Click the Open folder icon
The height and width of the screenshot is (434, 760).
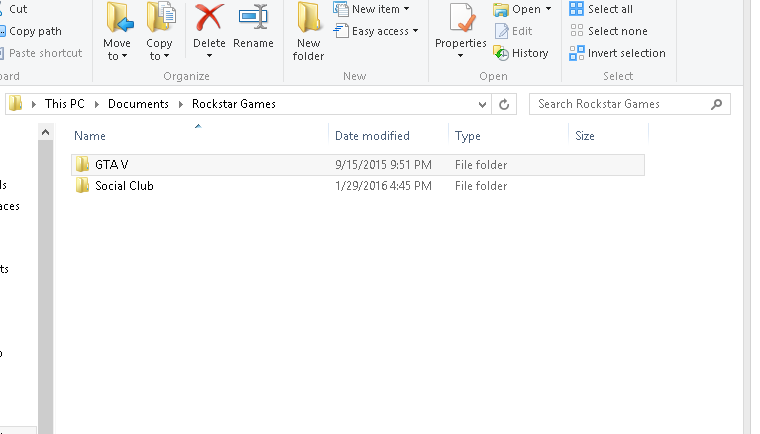pyautogui.click(x=501, y=9)
